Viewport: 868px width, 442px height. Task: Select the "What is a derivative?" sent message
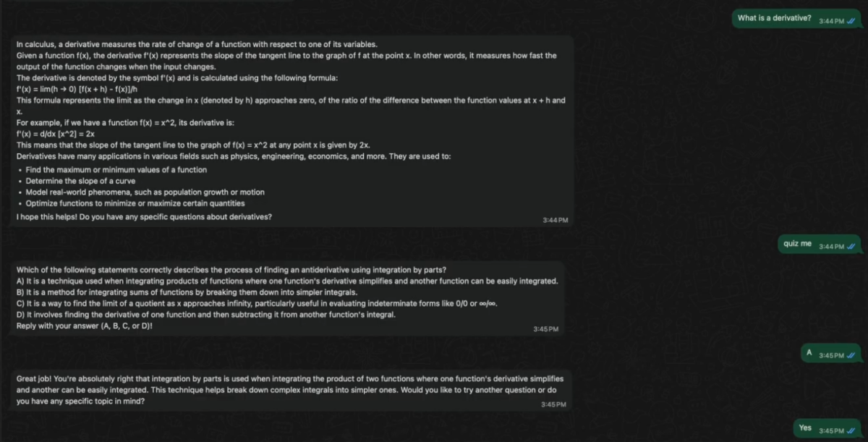pos(774,18)
